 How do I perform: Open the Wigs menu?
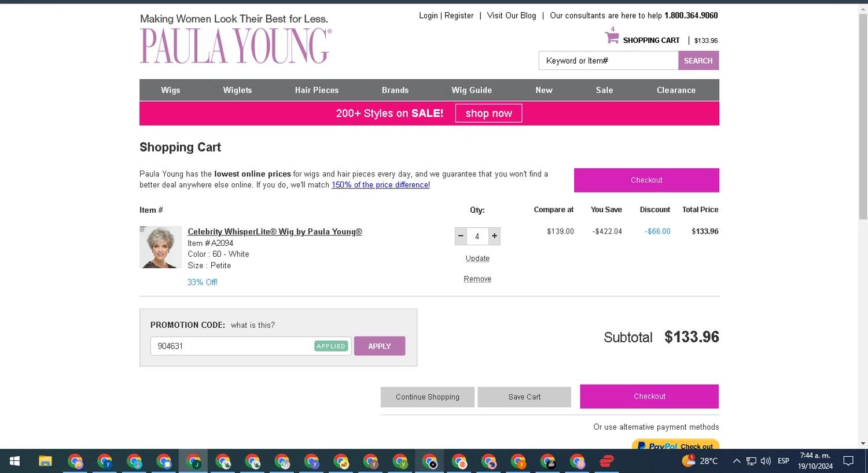pyautogui.click(x=171, y=90)
